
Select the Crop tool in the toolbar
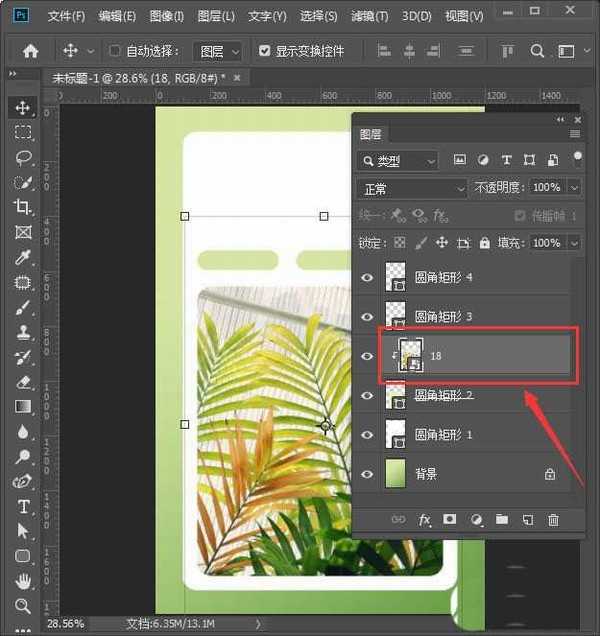(22, 207)
